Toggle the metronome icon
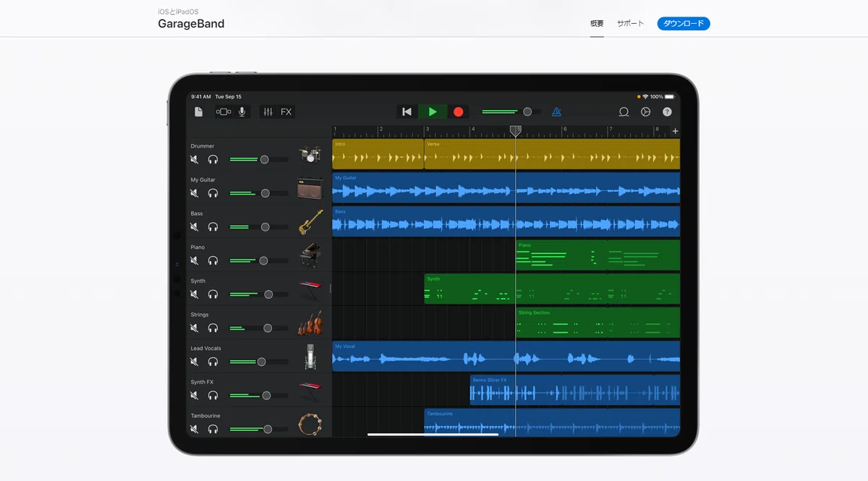Image resolution: width=868 pixels, height=481 pixels. pos(556,112)
